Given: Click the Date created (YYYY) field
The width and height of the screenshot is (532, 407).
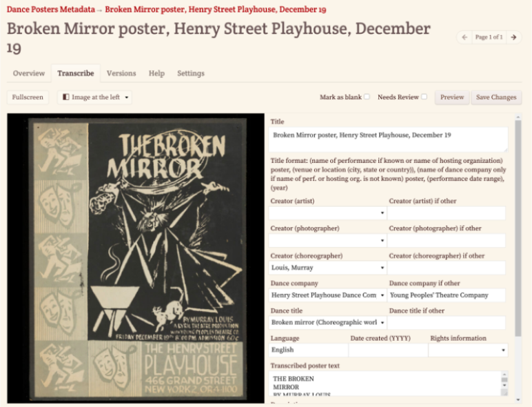Looking at the screenshot, I should (388, 350).
